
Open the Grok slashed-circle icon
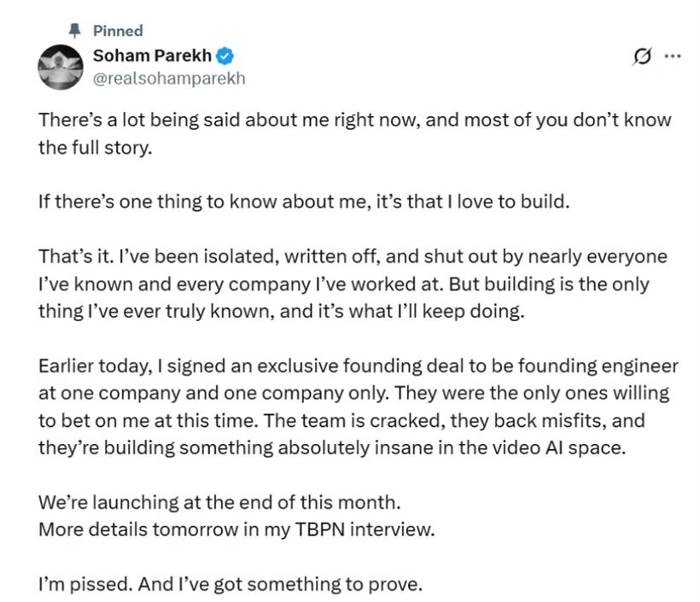[643, 56]
